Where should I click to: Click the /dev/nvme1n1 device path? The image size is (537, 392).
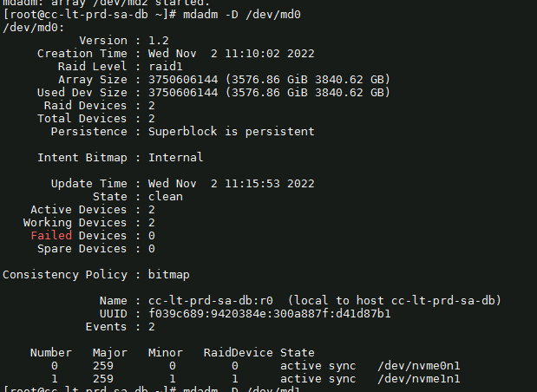[x=418, y=379]
